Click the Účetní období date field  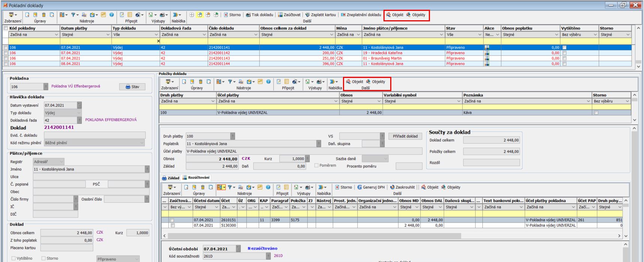click(219, 249)
